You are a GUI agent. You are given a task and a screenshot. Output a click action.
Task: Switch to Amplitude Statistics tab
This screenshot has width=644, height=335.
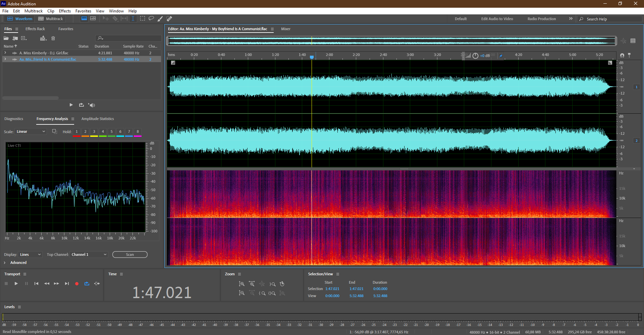(97, 119)
